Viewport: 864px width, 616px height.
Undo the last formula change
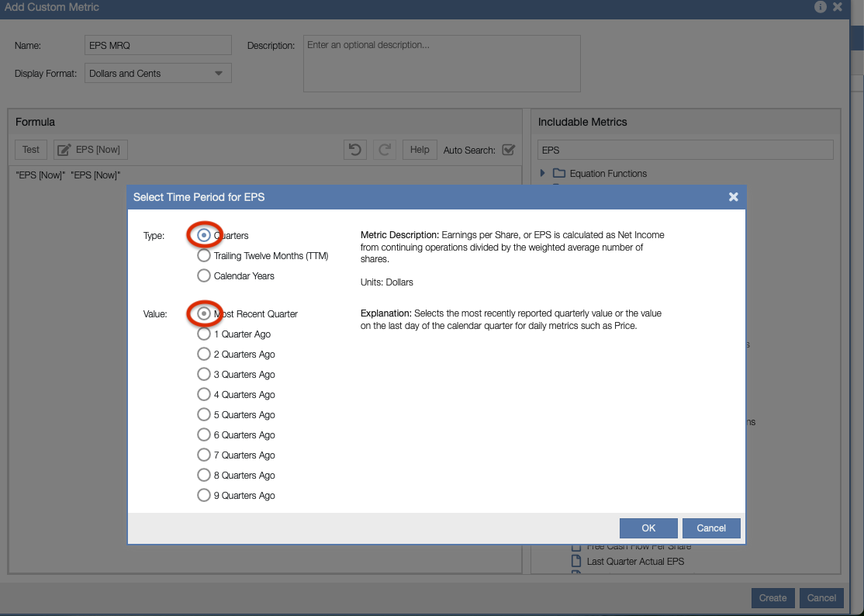tap(355, 149)
